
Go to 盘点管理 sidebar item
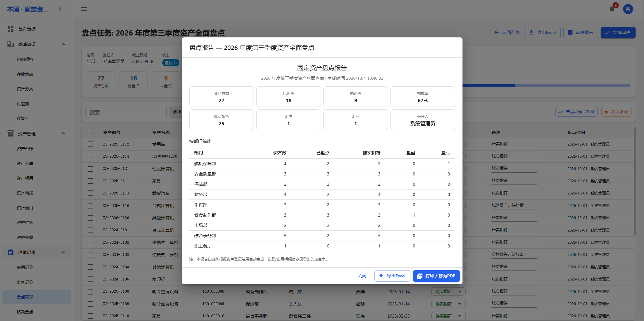[36, 297]
